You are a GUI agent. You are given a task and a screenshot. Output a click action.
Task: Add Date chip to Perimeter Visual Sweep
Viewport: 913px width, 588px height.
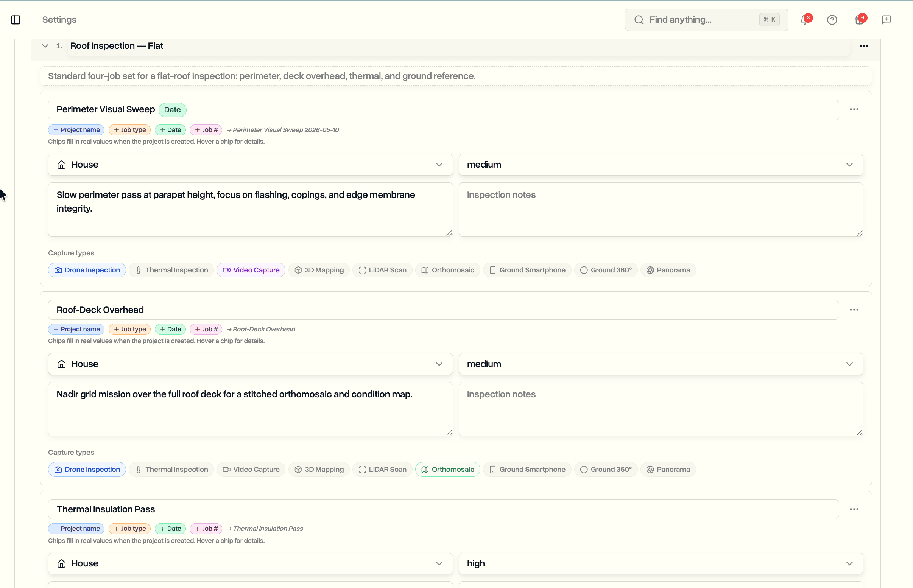(x=170, y=130)
